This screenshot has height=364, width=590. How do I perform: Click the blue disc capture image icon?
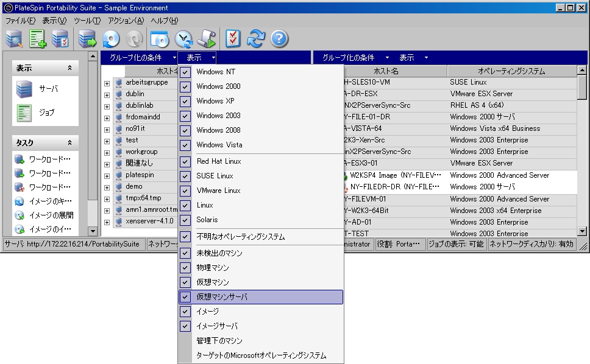[111, 39]
